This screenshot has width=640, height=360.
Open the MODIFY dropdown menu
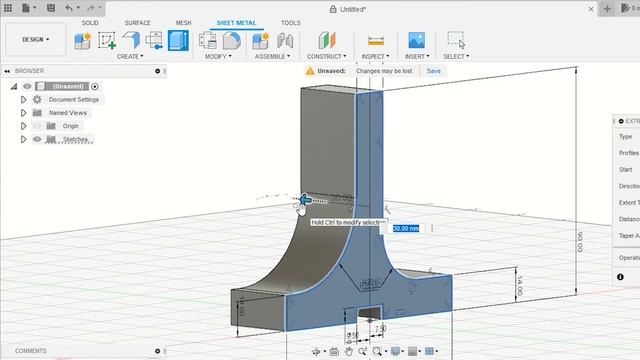coord(218,56)
